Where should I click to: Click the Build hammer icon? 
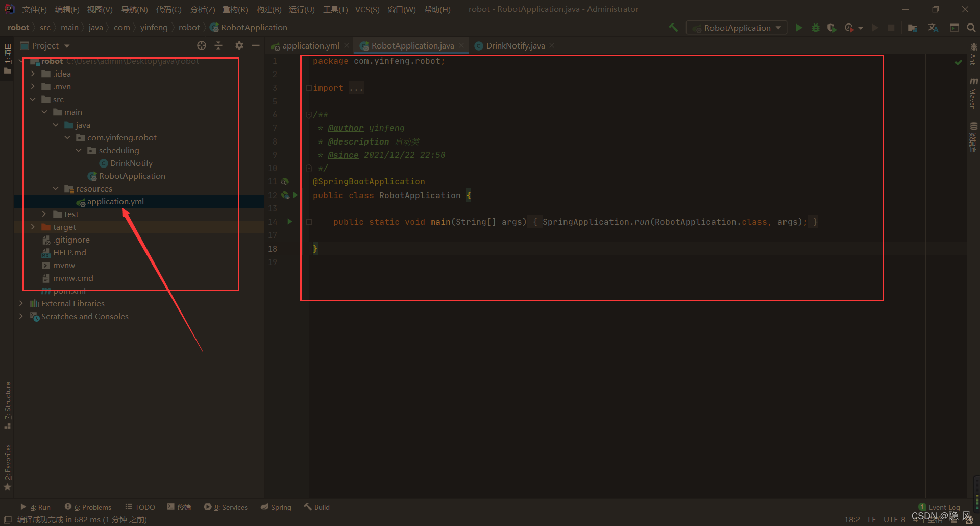tap(673, 28)
